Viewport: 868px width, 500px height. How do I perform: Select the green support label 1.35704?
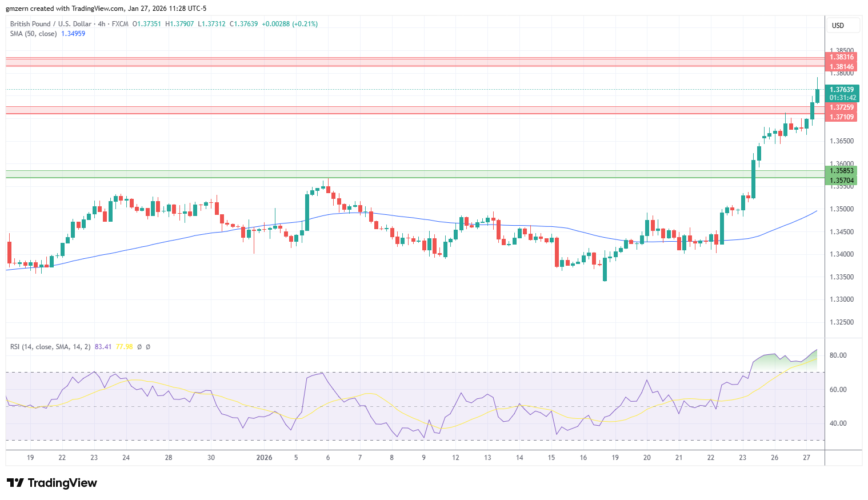pos(842,181)
